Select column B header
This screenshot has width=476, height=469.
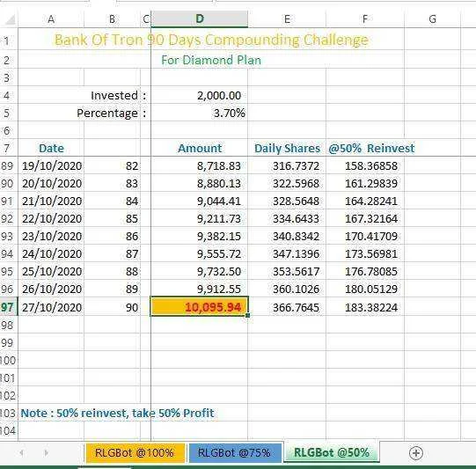(112, 19)
